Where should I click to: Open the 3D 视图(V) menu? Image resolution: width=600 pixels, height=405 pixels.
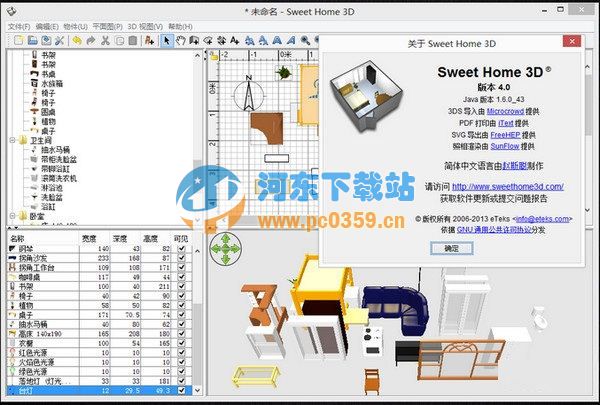[x=145, y=26]
